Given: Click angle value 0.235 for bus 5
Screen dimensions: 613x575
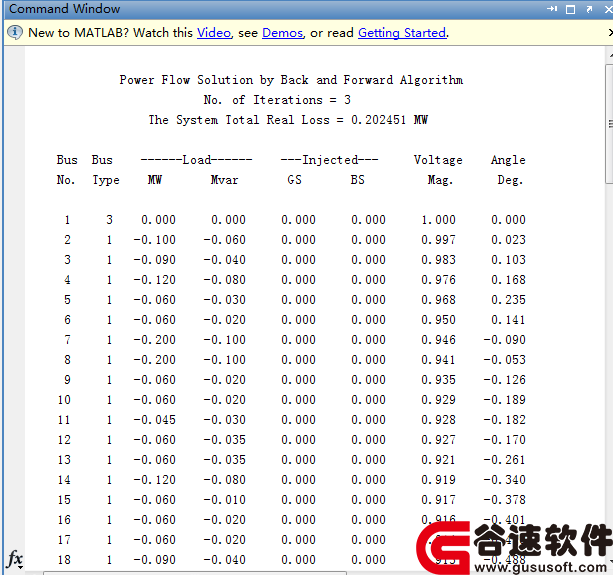Looking at the screenshot, I should [x=508, y=300].
